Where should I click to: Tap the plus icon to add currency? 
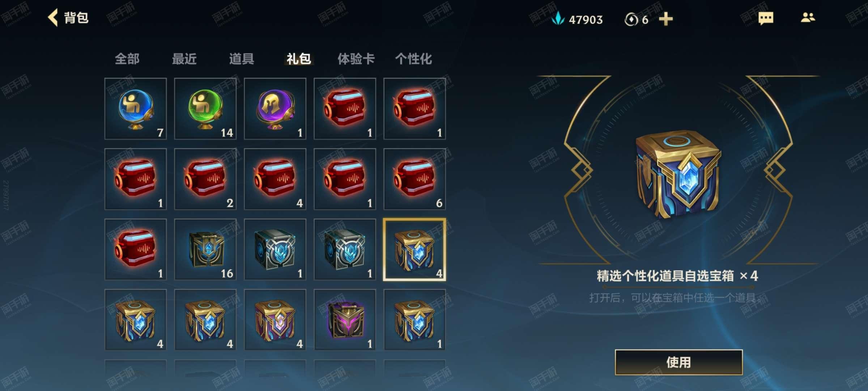click(x=665, y=19)
